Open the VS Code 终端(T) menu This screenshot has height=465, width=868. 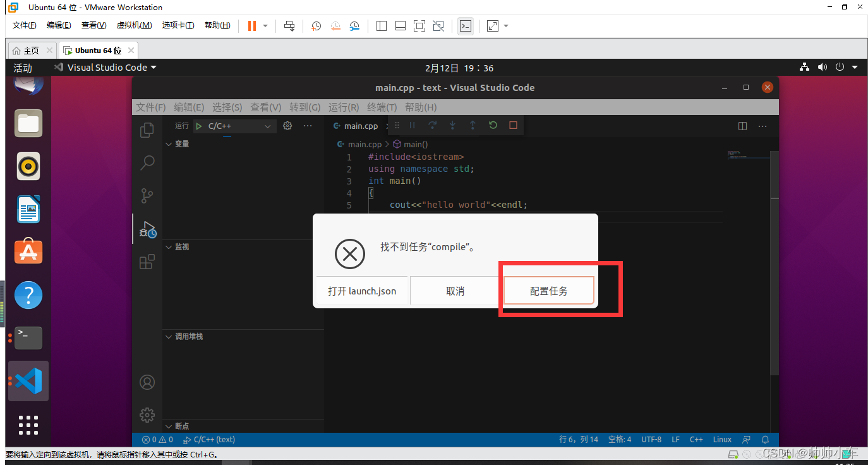[382, 107]
